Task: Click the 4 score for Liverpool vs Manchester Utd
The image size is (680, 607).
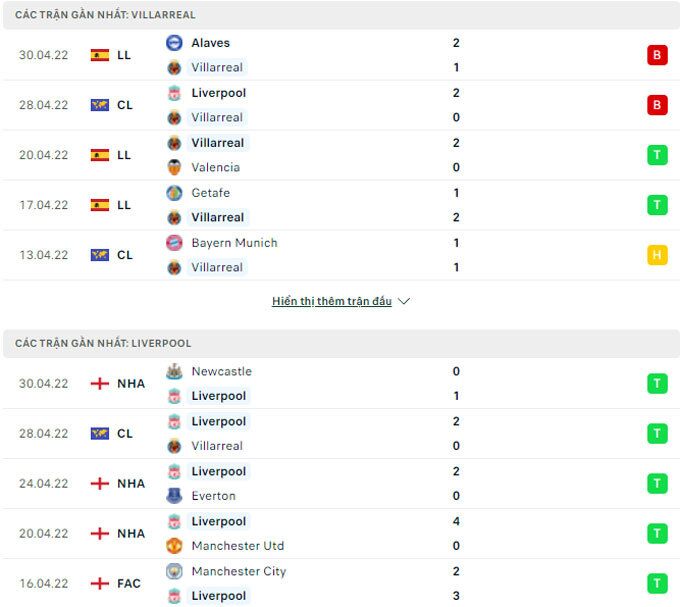Action: 456,521
